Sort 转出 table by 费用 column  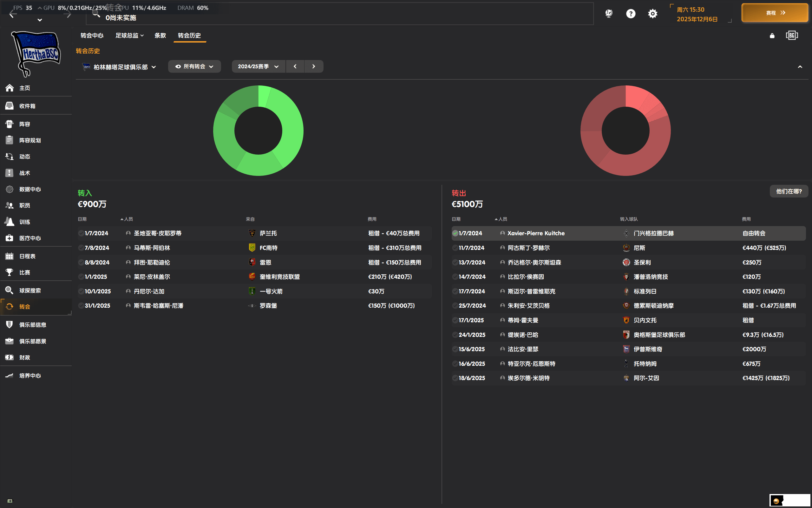746,219
